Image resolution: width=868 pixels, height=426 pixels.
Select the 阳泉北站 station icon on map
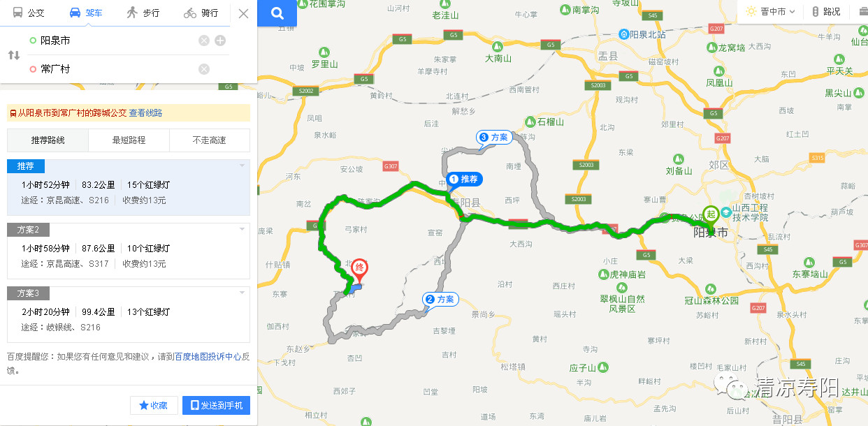(x=625, y=34)
